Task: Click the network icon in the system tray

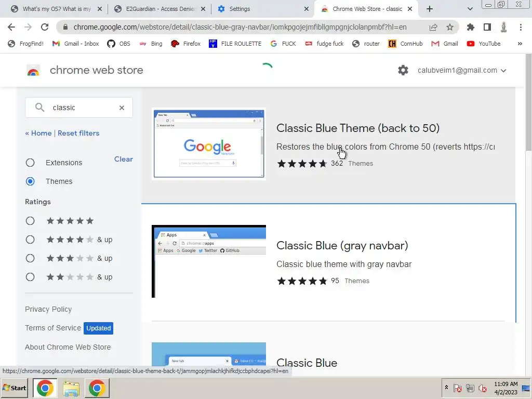Action: coord(470,388)
